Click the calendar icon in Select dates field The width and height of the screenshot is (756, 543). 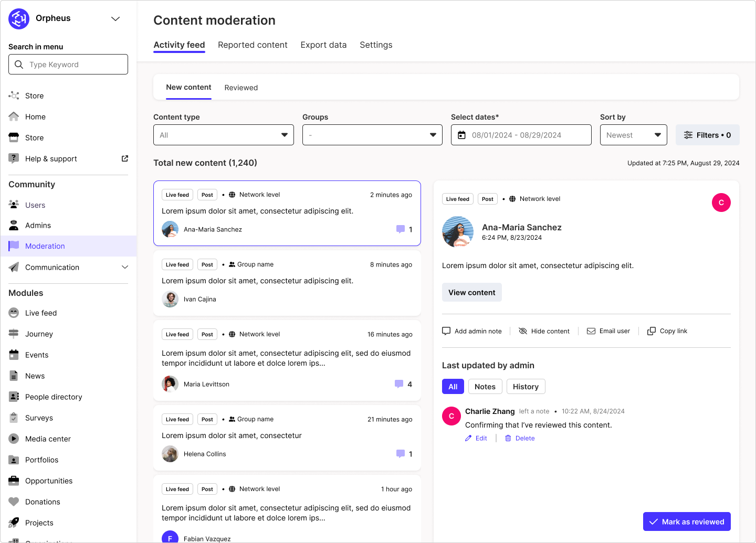click(x=462, y=135)
